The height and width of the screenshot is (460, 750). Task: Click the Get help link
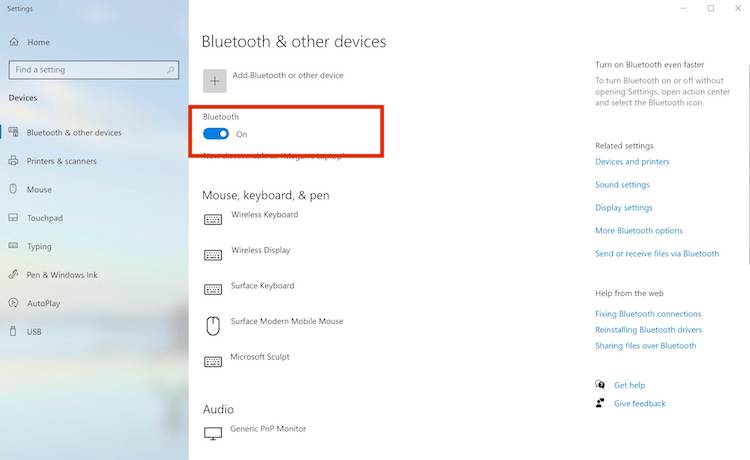click(x=629, y=385)
